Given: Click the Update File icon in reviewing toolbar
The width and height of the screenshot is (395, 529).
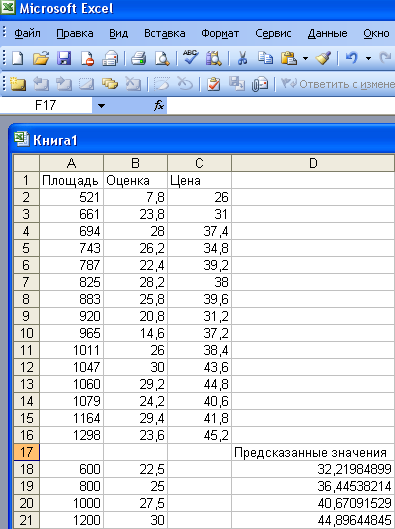Looking at the screenshot, I should coord(237,84).
